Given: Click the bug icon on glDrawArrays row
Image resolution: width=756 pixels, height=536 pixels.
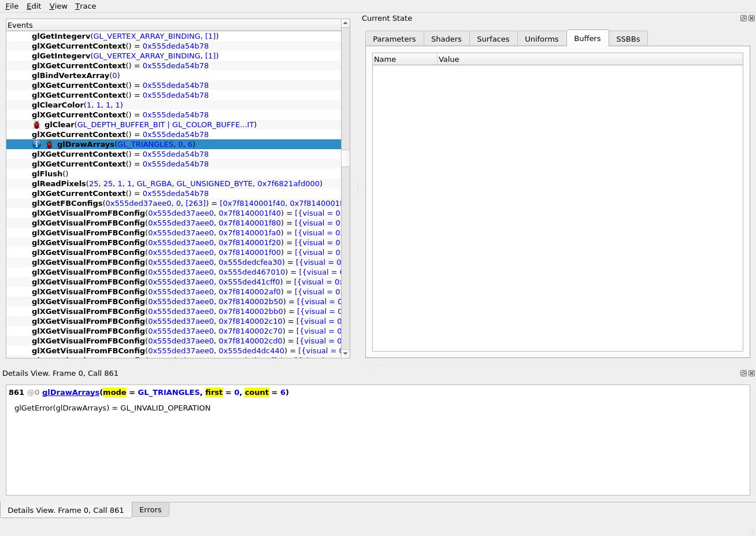Looking at the screenshot, I should pos(50,145).
